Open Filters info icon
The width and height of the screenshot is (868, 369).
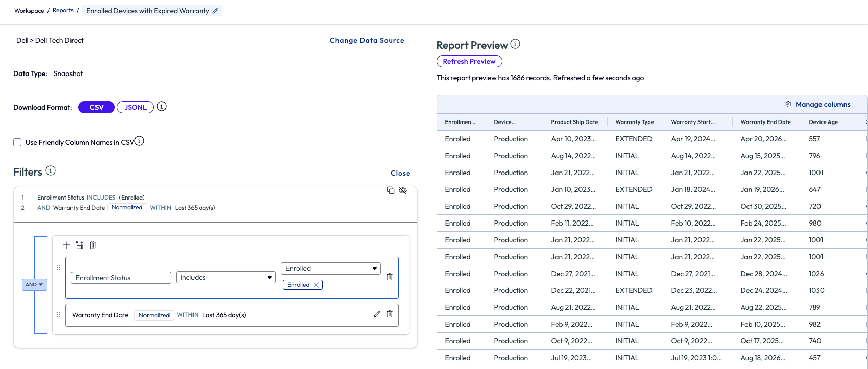pos(51,170)
